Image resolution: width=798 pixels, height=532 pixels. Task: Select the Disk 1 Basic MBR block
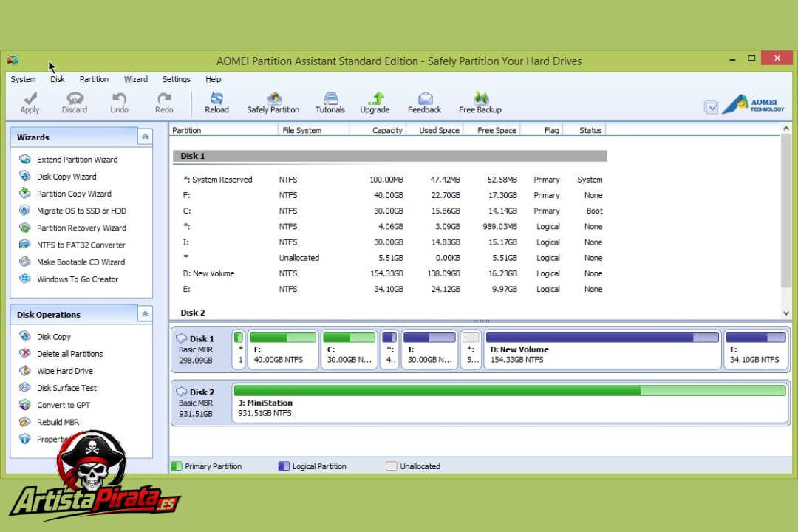tap(202, 349)
